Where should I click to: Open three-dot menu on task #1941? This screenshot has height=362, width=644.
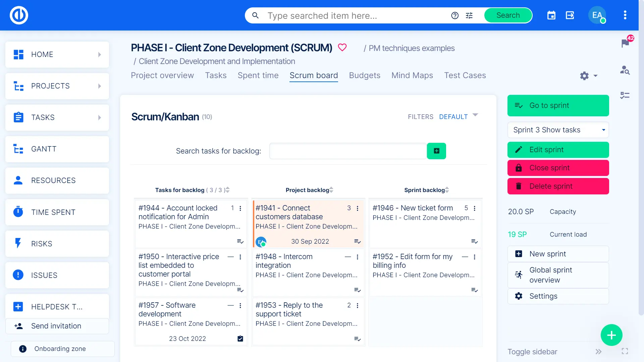358,208
